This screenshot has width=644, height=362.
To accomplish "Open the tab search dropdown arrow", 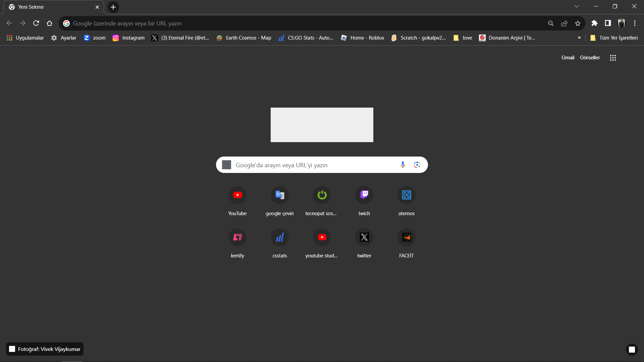I will [577, 6].
